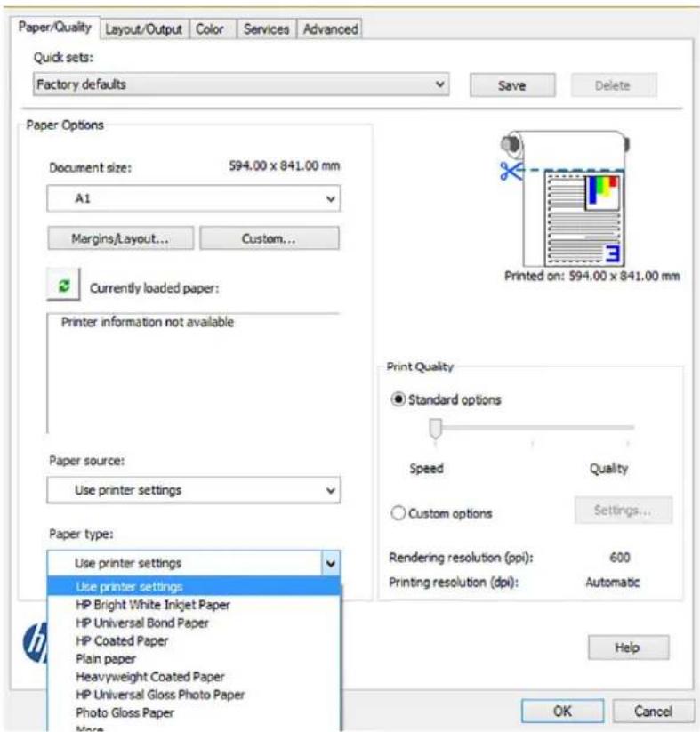Viewport: 700px width, 732px height.
Task: Click the rendering resolution value 600
Action: [620, 557]
